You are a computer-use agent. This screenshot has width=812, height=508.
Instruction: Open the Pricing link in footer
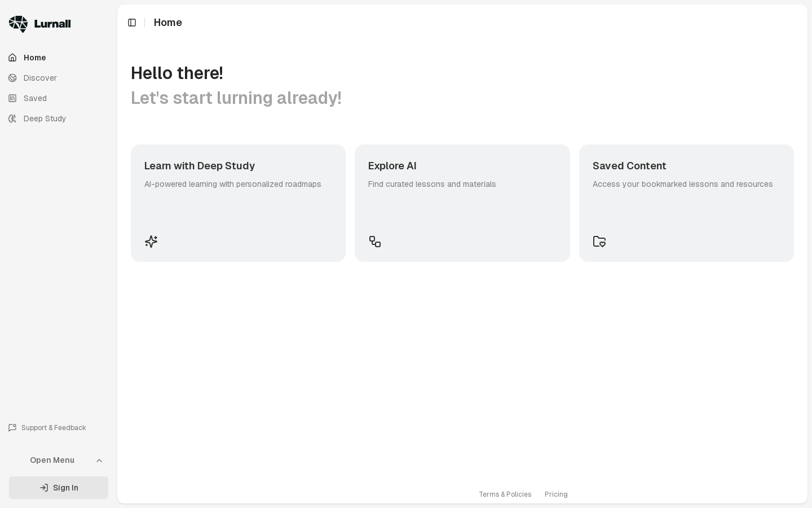click(x=556, y=494)
